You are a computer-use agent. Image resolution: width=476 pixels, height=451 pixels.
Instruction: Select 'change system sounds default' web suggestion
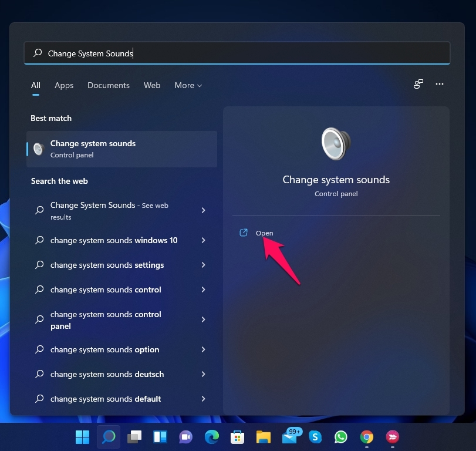pos(106,399)
